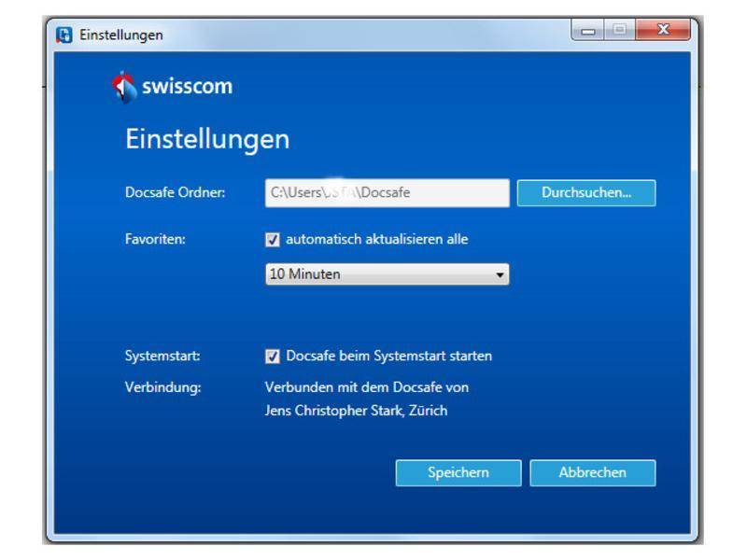Open the "10 Minuten" interval dropdown
Viewport: 747px width, 560px height.
coord(387,274)
